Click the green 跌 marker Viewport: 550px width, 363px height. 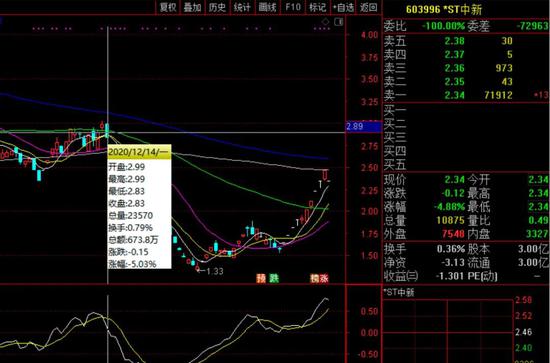pos(274,278)
